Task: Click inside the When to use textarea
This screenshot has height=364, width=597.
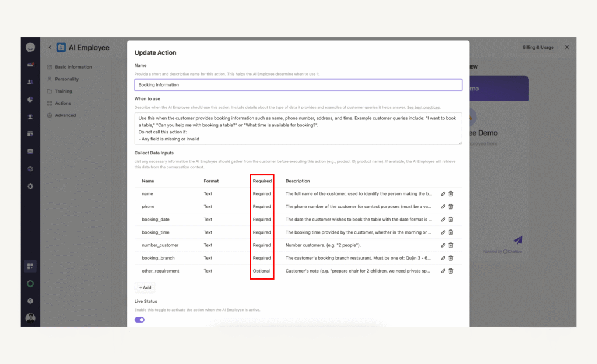Action: click(x=298, y=129)
